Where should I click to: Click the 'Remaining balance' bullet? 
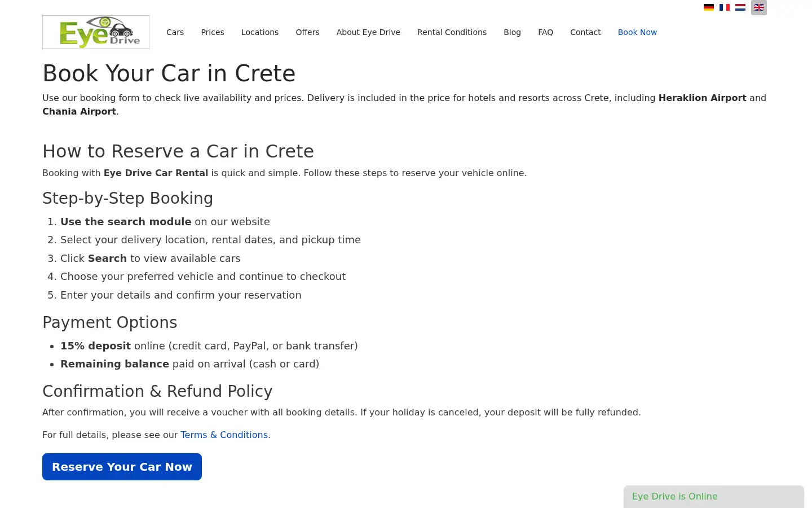[190, 364]
